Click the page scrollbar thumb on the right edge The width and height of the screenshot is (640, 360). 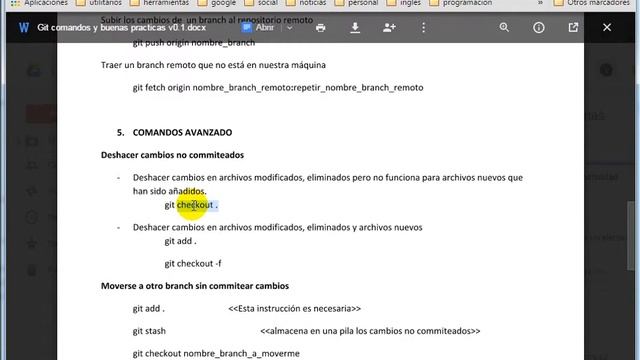point(632,236)
